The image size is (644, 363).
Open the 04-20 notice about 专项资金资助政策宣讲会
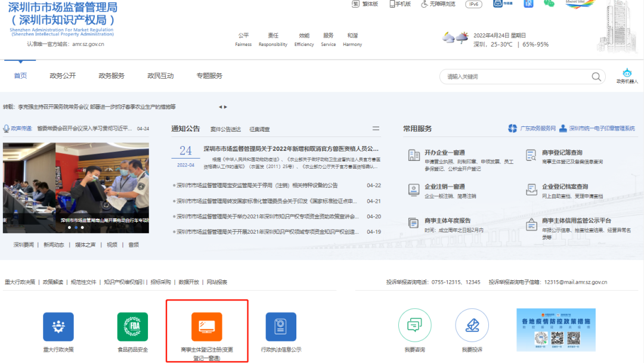click(x=267, y=216)
